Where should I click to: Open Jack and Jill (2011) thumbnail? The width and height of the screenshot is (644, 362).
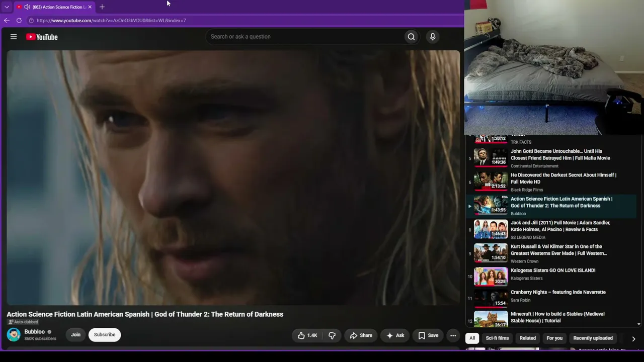pos(491,229)
